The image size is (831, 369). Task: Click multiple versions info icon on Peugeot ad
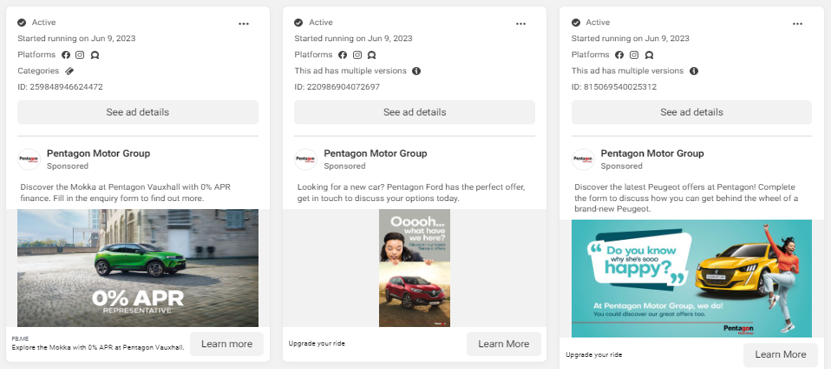coord(694,71)
